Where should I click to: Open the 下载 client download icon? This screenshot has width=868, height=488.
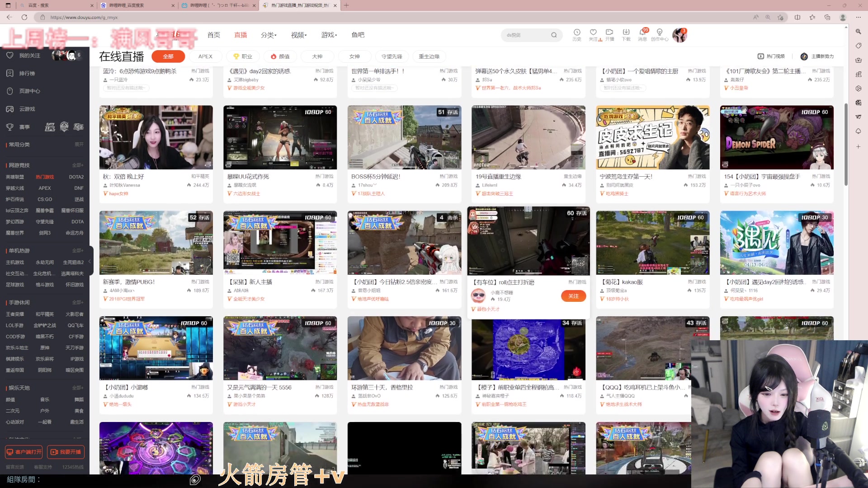626,35
